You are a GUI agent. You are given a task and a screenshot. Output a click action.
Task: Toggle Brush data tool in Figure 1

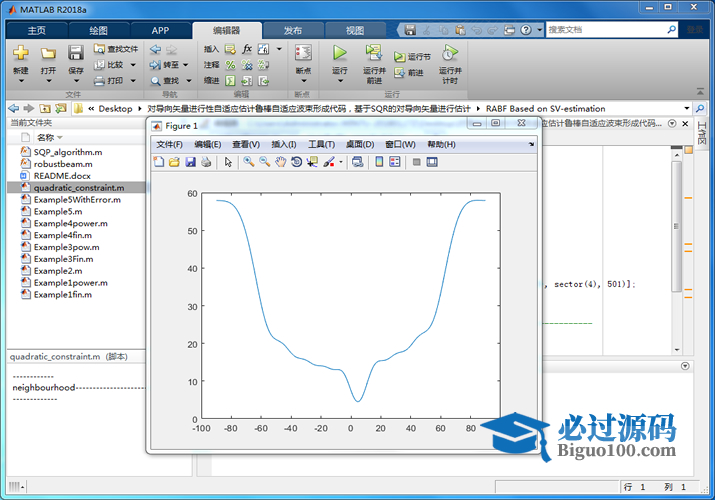click(329, 162)
